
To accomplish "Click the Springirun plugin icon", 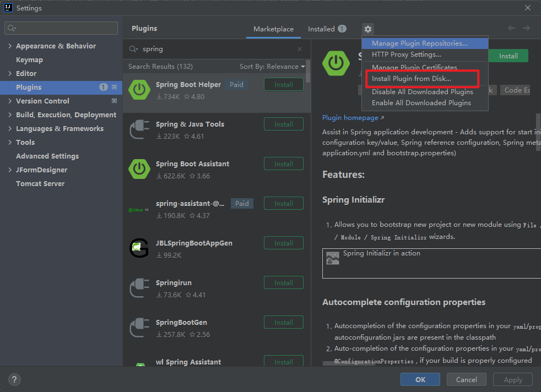I will click(139, 288).
